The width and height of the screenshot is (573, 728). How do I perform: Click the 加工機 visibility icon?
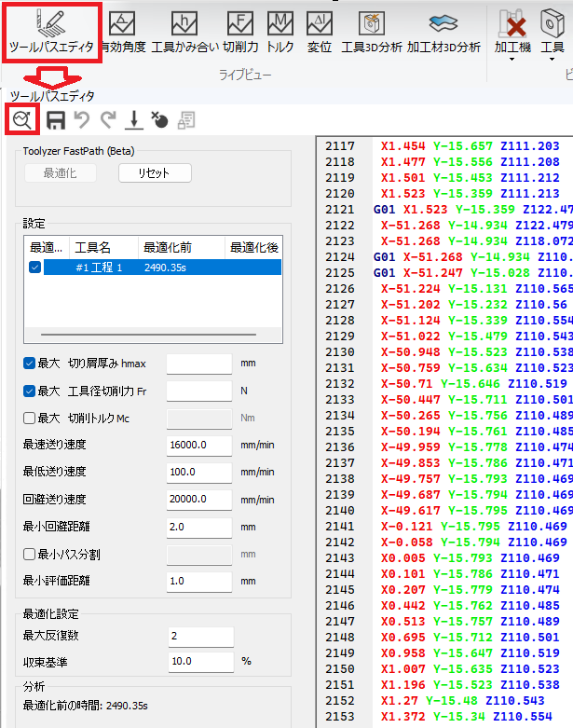coord(512,23)
